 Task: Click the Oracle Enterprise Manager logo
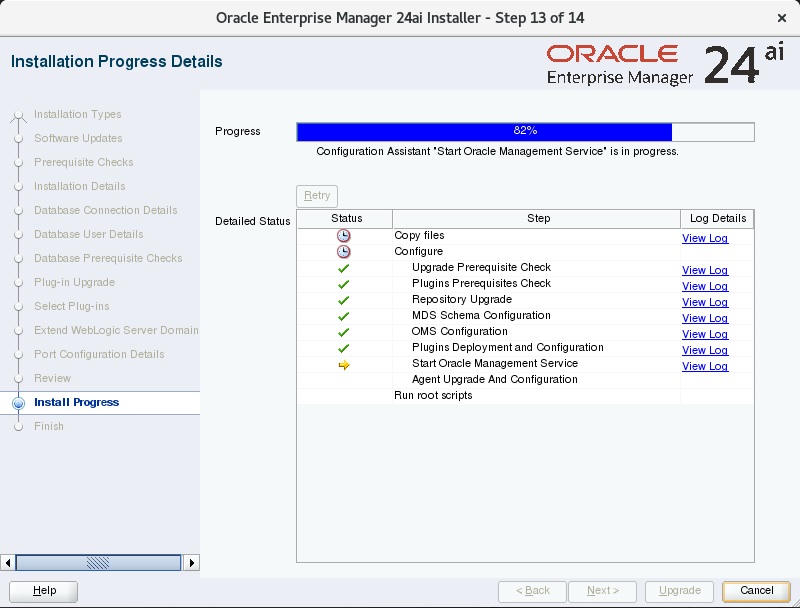(664, 64)
